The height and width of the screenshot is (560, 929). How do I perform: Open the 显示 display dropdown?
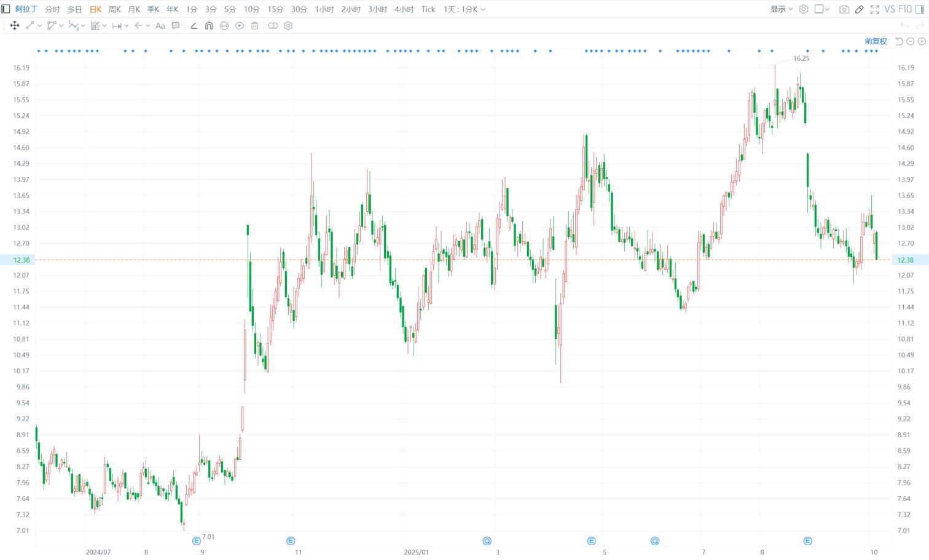coord(781,9)
